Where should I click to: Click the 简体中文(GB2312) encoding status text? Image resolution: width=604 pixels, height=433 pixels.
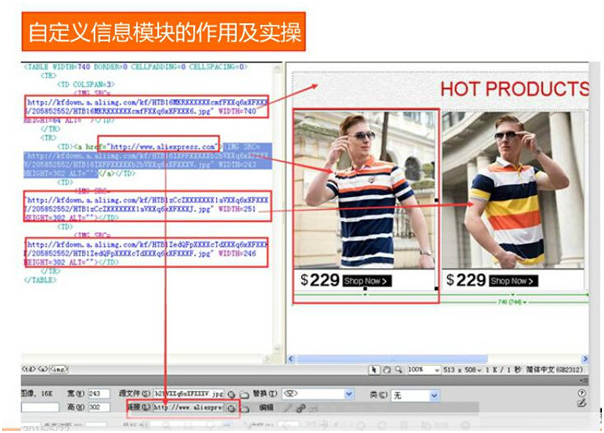pyautogui.click(x=554, y=370)
